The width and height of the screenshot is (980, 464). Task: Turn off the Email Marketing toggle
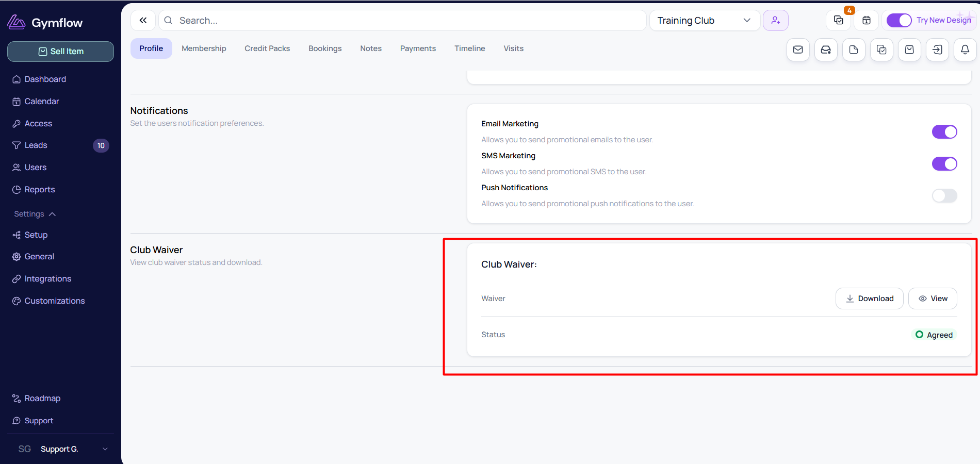click(x=944, y=132)
